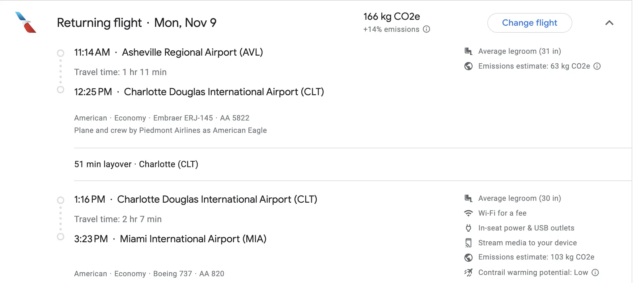Click the Contrail warming potential: Low label

(533, 272)
